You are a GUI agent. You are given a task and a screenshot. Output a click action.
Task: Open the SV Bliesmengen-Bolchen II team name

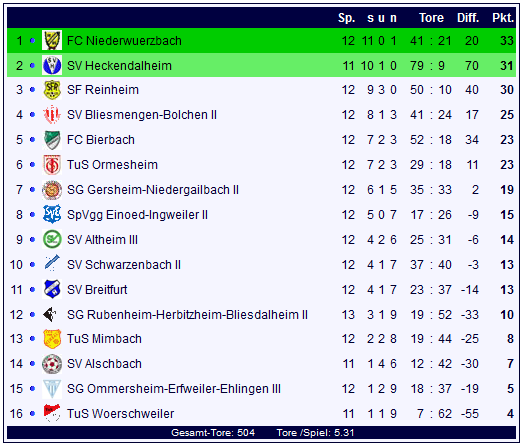(x=142, y=115)
